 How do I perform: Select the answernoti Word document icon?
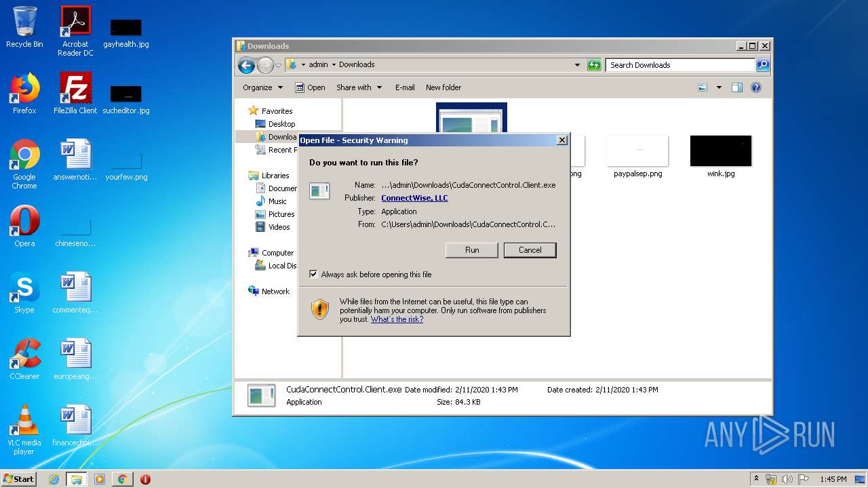coord(75,160)
